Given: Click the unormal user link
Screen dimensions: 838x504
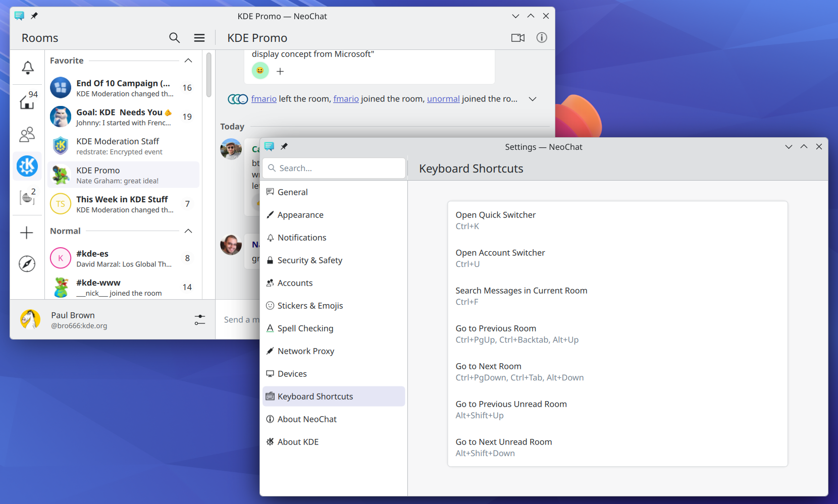Looking at the screenshot, I should [x=443, y=99].
